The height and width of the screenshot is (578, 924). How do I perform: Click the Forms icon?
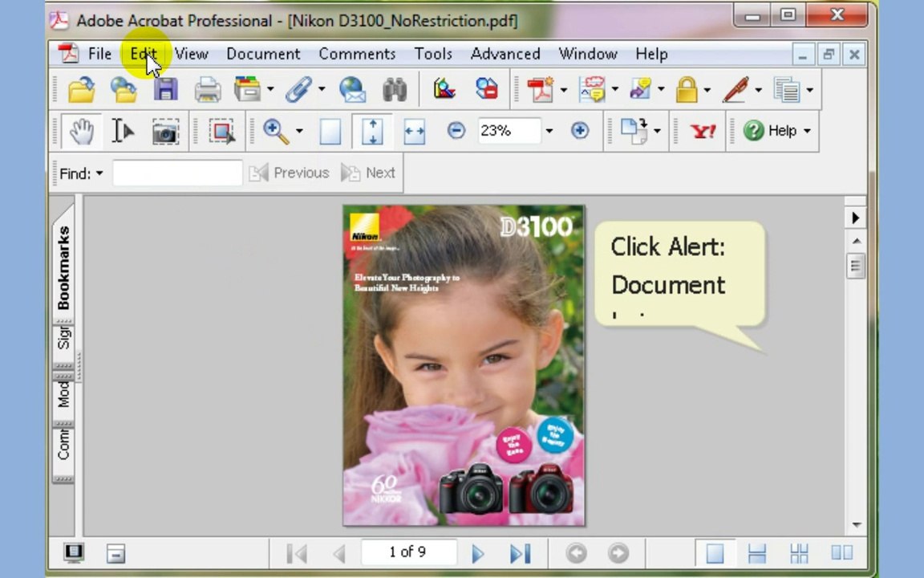(787, 90)
